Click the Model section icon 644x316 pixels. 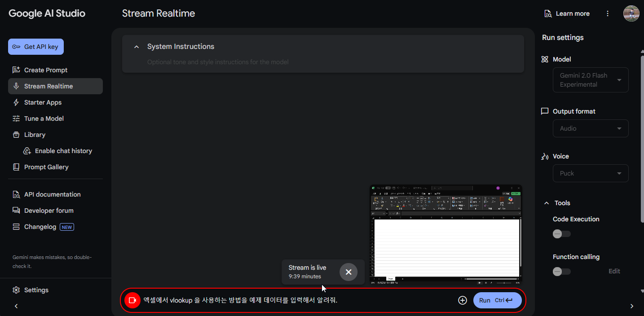545,59
